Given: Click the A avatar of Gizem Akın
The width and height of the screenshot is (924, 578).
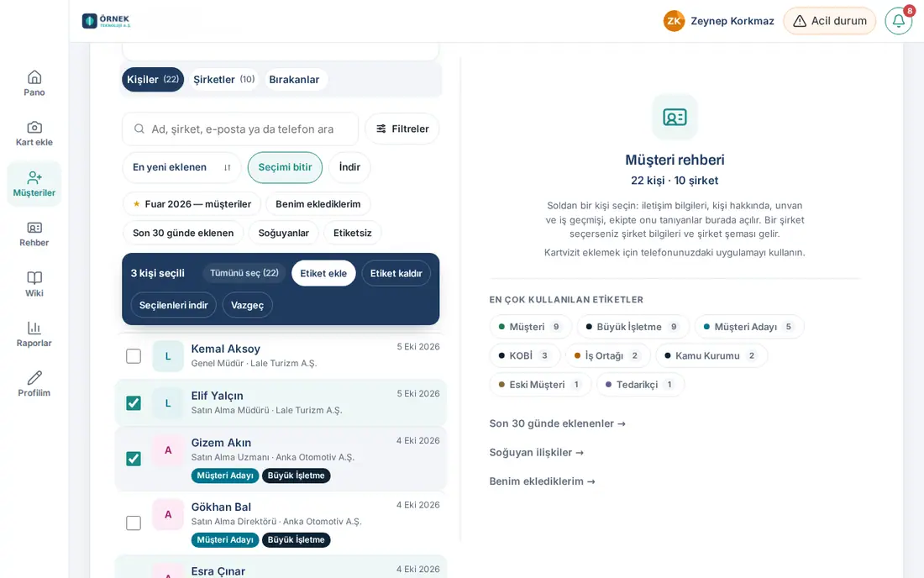Looking at the screenshot, I should pyautogui.click(x=168, y=450).
